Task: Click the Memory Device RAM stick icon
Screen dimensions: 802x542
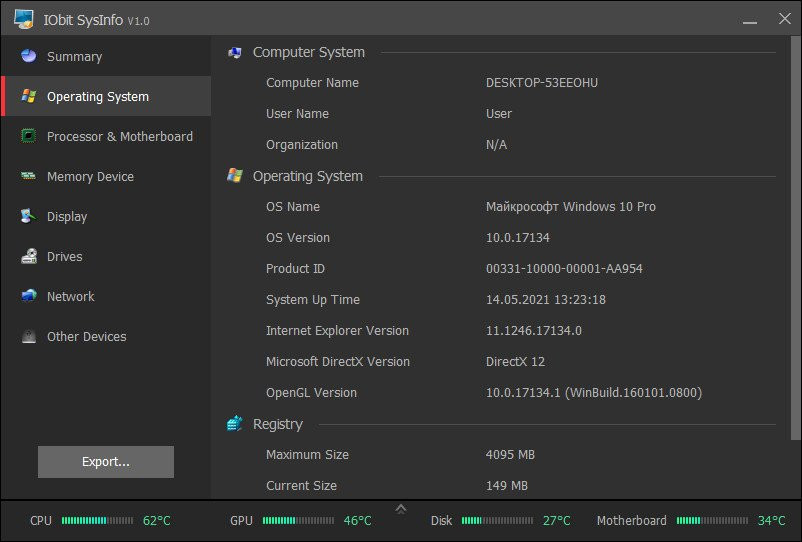Action: (29, 176)
